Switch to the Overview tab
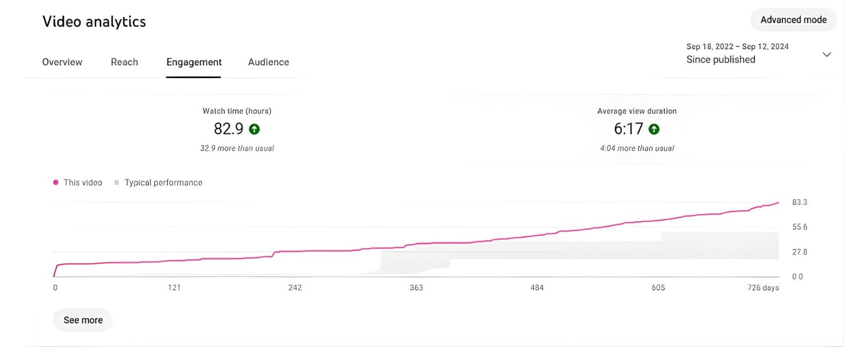 pyautogui.click(x=62, y=62)
